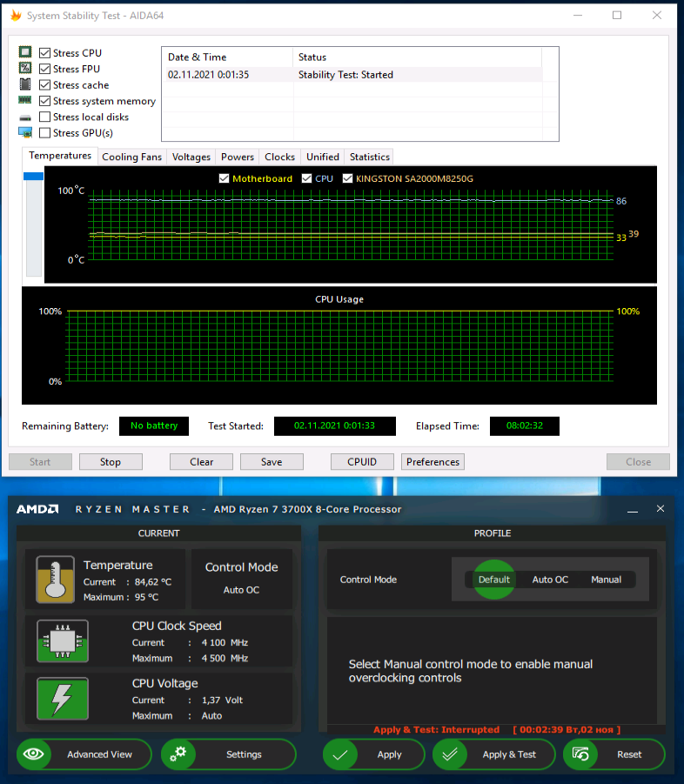
Task: Open the CPUID panel
Action: (x=362, y=462)
